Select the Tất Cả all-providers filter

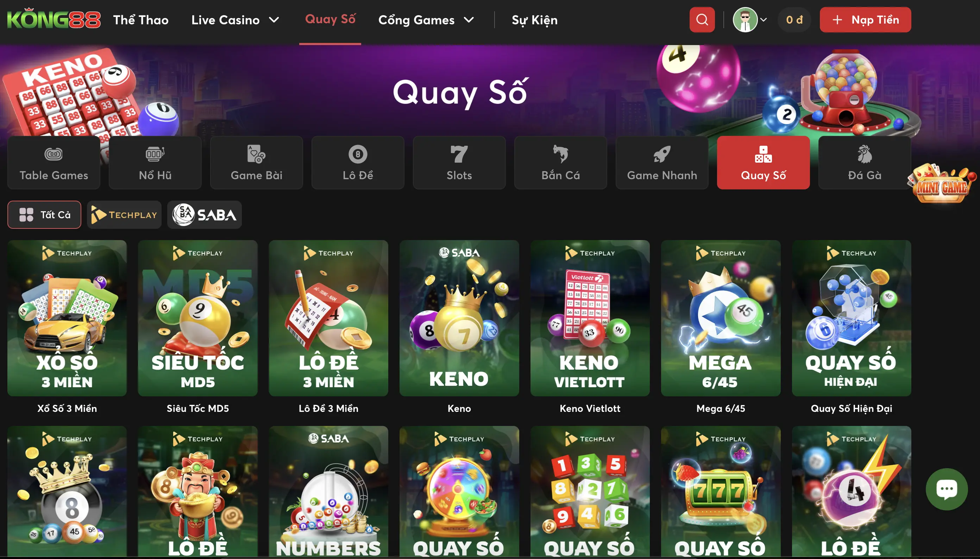point(44,215)
